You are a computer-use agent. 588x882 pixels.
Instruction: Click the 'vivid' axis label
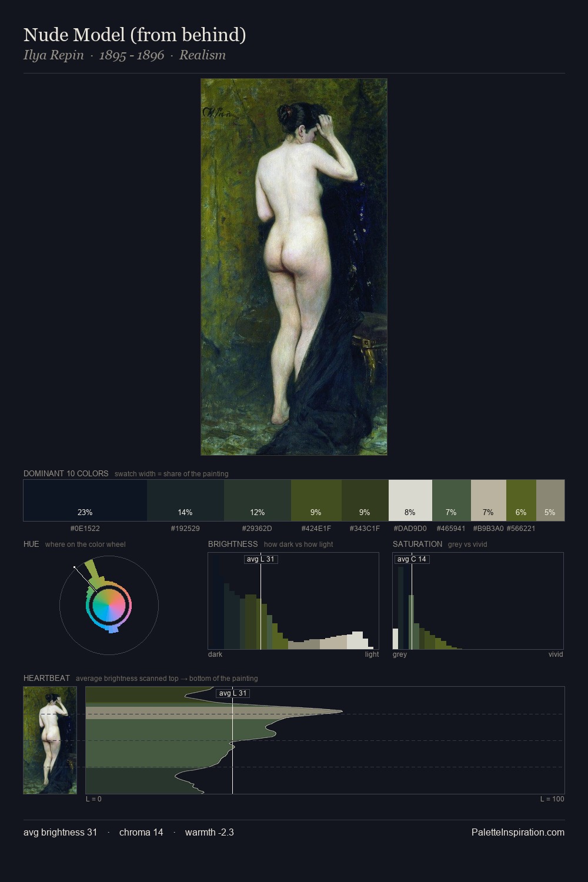tap(556, 654)
